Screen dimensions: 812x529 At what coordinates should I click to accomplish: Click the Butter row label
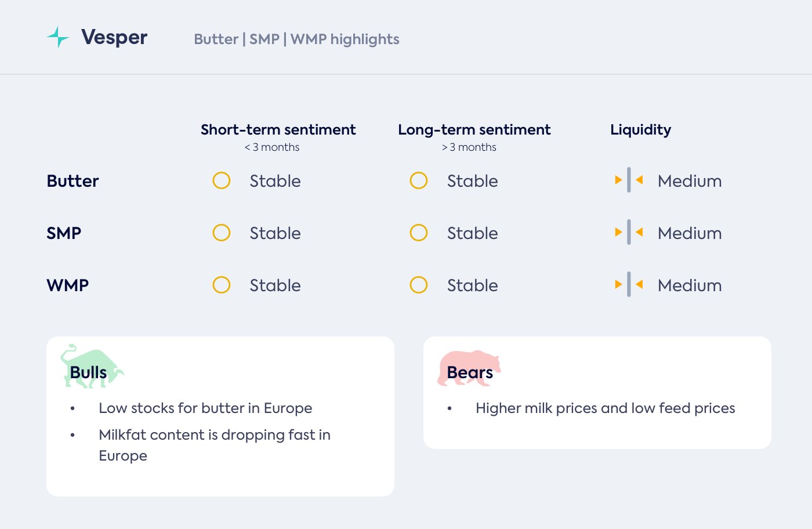72,181
